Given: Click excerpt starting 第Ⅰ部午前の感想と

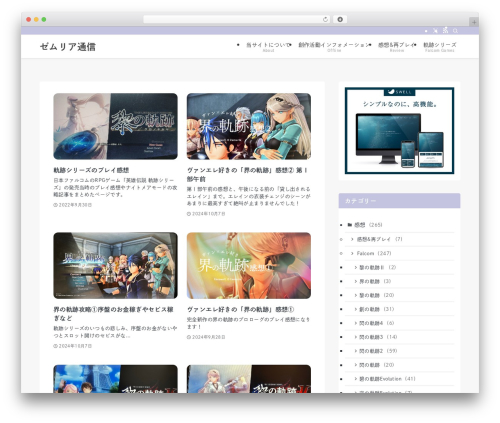Looking at the screenshot, I should 249,196.
